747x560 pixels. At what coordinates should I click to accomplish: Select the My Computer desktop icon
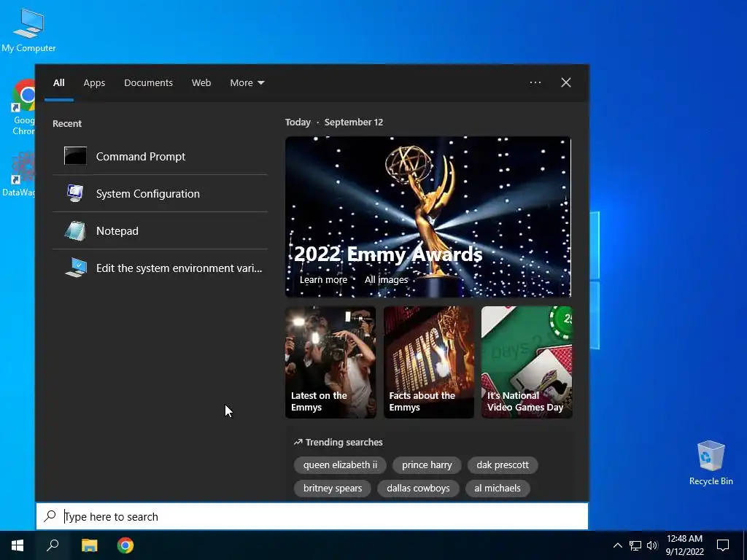28,30
